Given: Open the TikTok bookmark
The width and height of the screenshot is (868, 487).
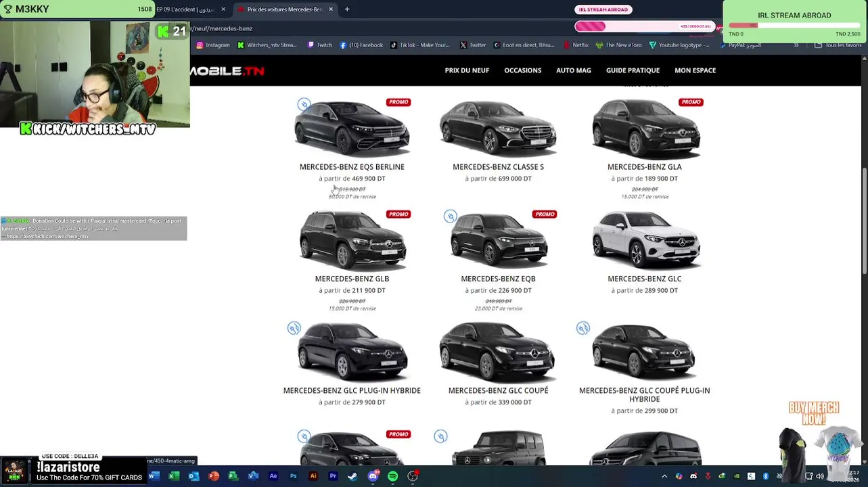Looking at the screenshot, I should [420, 45].
